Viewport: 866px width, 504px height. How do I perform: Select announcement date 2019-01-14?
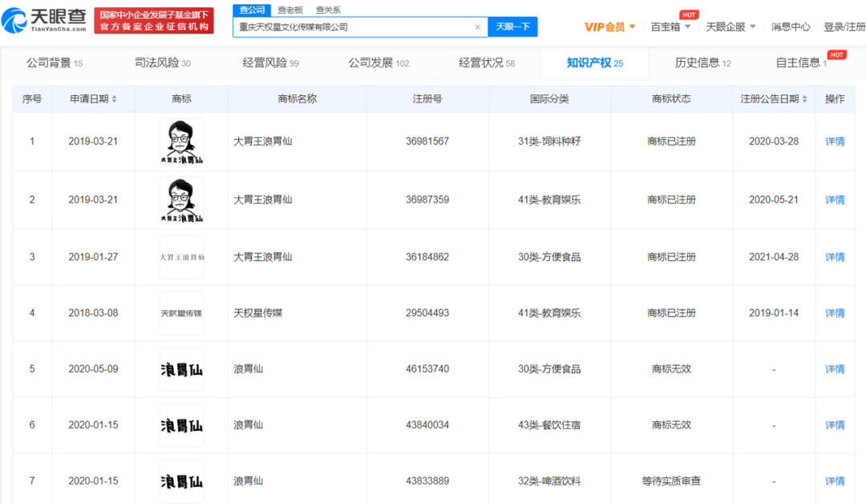[x=774, y=313]
